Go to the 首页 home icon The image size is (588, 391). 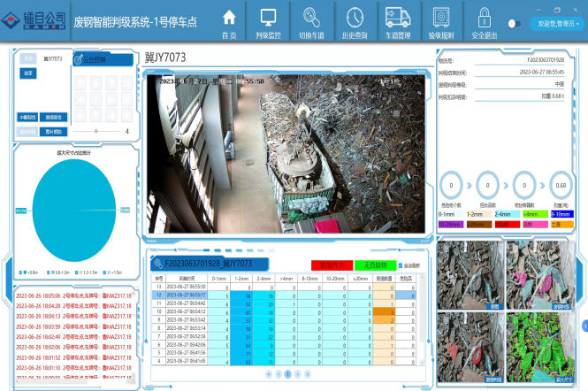pos(229,17)
